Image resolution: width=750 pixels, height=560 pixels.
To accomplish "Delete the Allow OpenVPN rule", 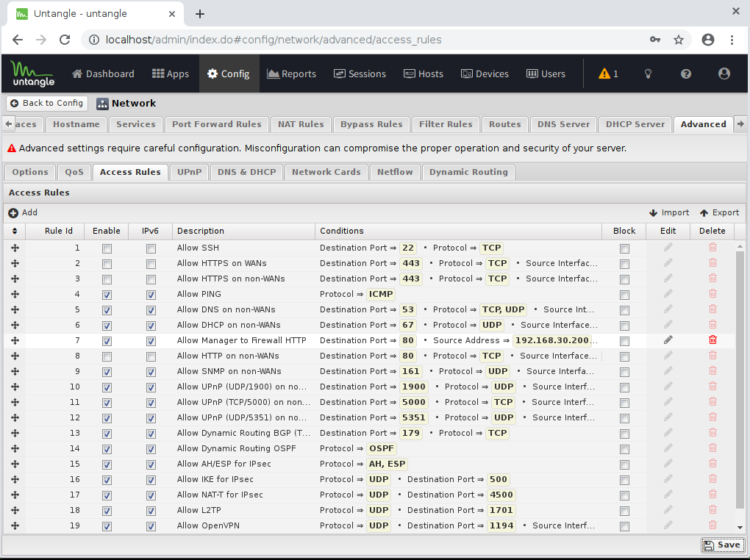I will click(x=712, y=525).
